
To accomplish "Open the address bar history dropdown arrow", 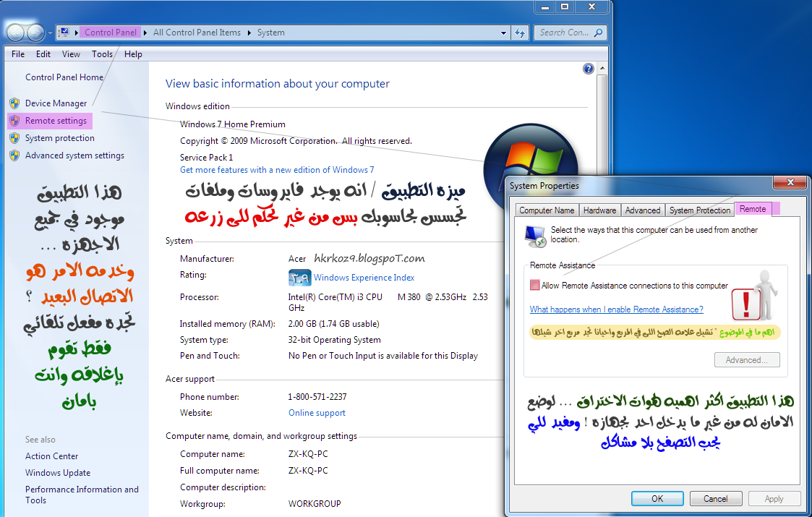I will 503,33.
